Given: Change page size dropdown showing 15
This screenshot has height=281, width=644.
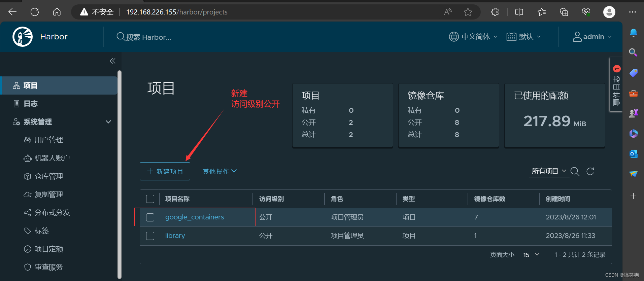Looking at the screenshot, I should pos(531,255).
